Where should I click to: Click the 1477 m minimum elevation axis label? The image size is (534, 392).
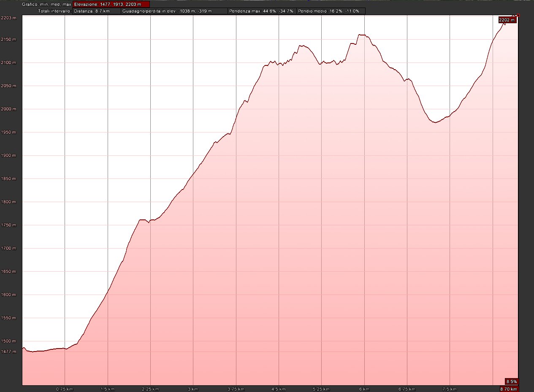pyautogui.click(x=8, y=351)
